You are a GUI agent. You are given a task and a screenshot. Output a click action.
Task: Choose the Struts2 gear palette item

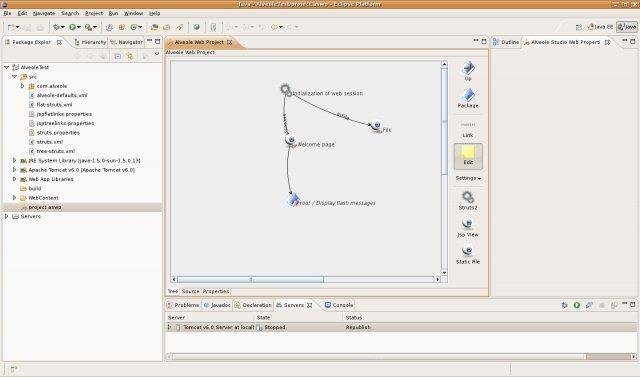468,201
